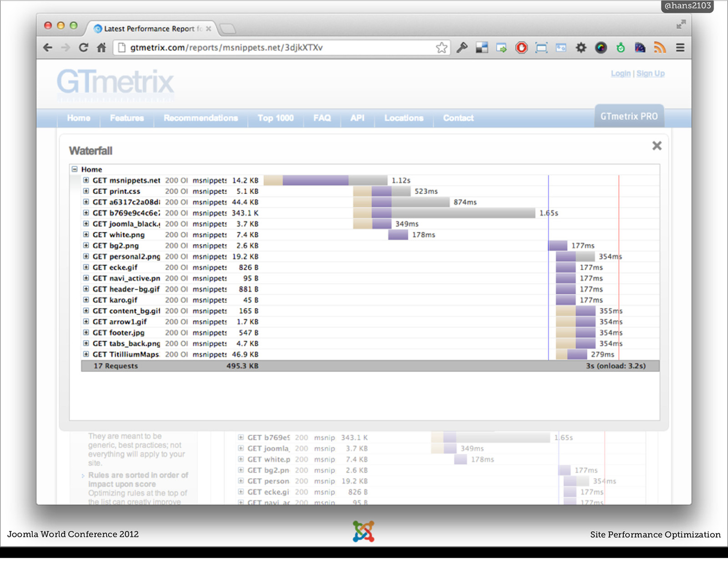Click the checkered square extension icon
The height and width of the screenshot is (561, 728).
482,47
